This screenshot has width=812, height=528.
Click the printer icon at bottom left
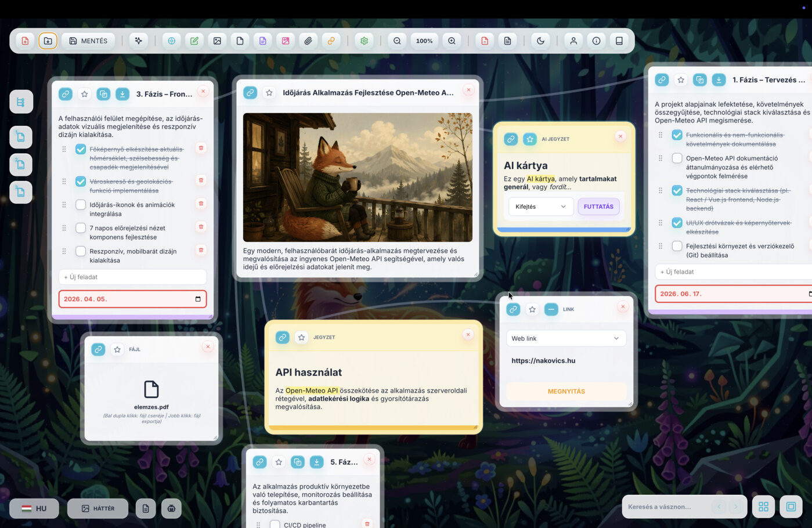point(171,508)
